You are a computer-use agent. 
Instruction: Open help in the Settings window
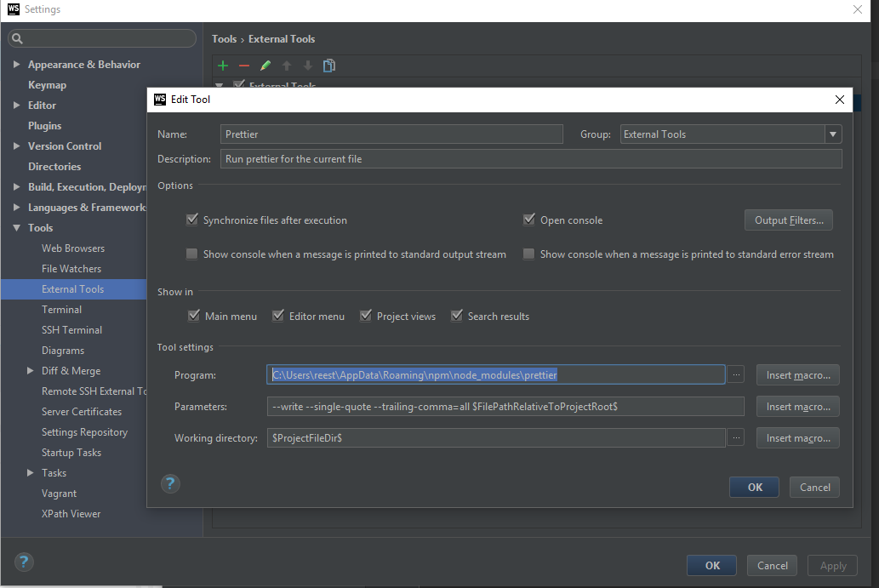[x=24, y=562]
